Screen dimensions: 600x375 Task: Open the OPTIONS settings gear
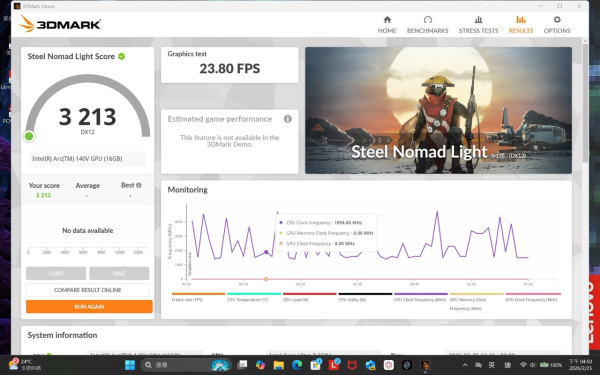click(x=557, y=25)
